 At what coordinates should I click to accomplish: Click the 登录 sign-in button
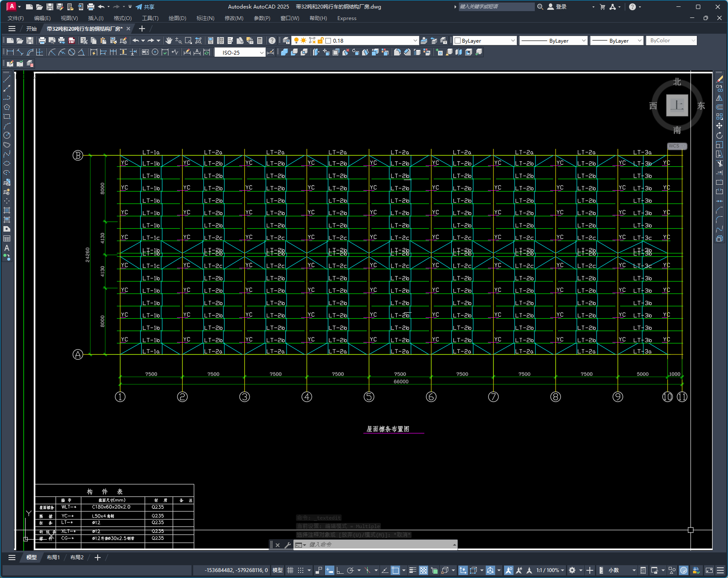557,7
